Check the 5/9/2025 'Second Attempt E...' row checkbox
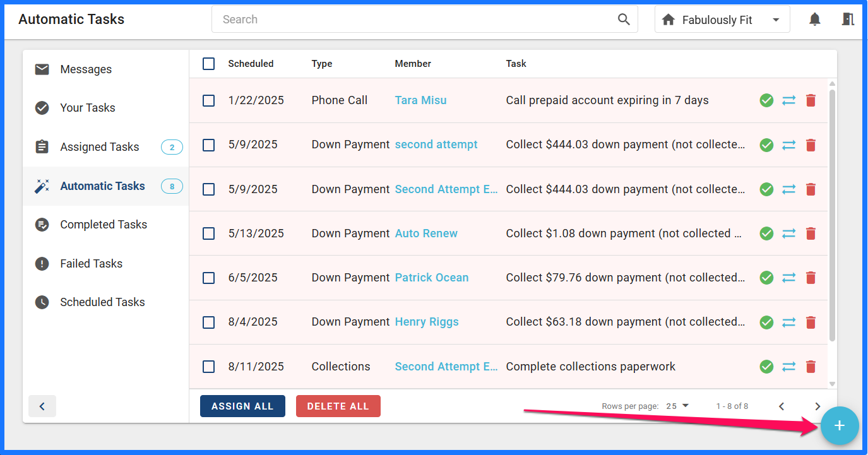 [209, 189]
